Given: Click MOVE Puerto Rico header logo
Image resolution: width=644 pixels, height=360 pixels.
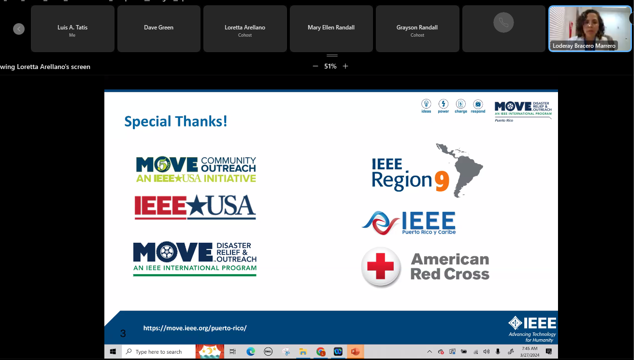Looking at the screenshot, I should coord(523,111).
